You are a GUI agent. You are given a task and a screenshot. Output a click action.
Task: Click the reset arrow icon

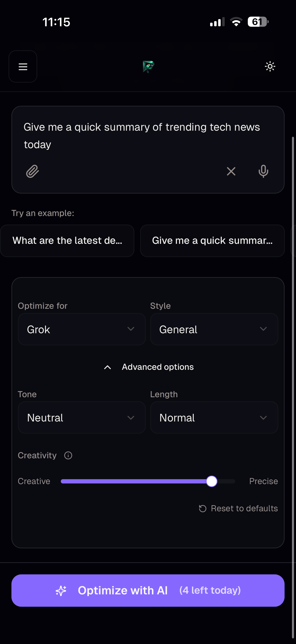tap(203, 509)
